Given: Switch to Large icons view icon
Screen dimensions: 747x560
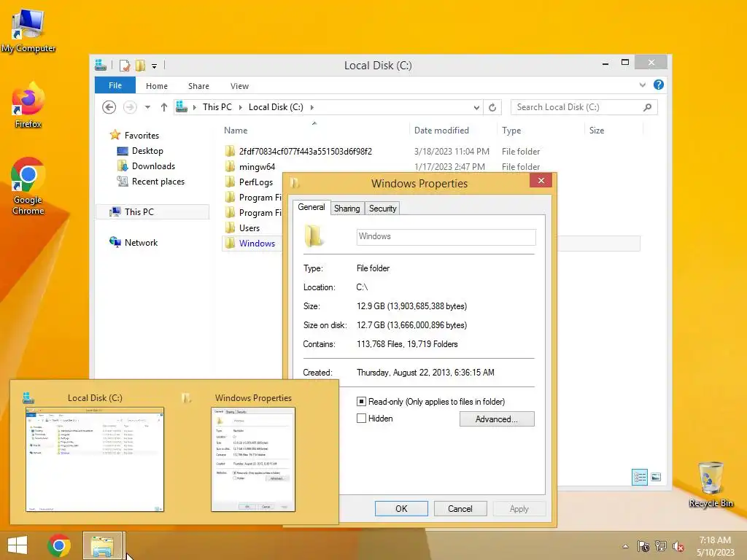Looking at the screenshot, I should point(656,477).
